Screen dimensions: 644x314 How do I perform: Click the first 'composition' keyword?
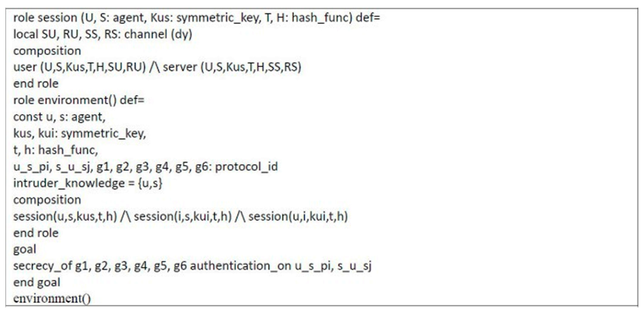pos(47,51)
